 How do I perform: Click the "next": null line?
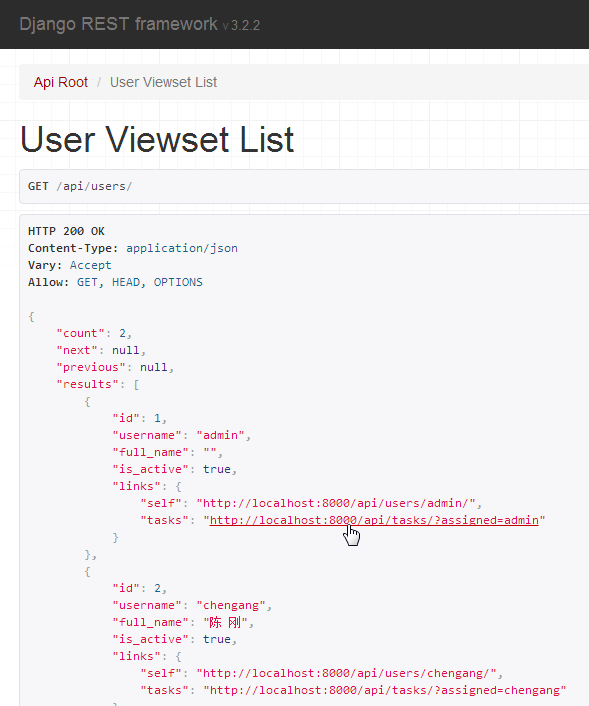coord(101,350)
